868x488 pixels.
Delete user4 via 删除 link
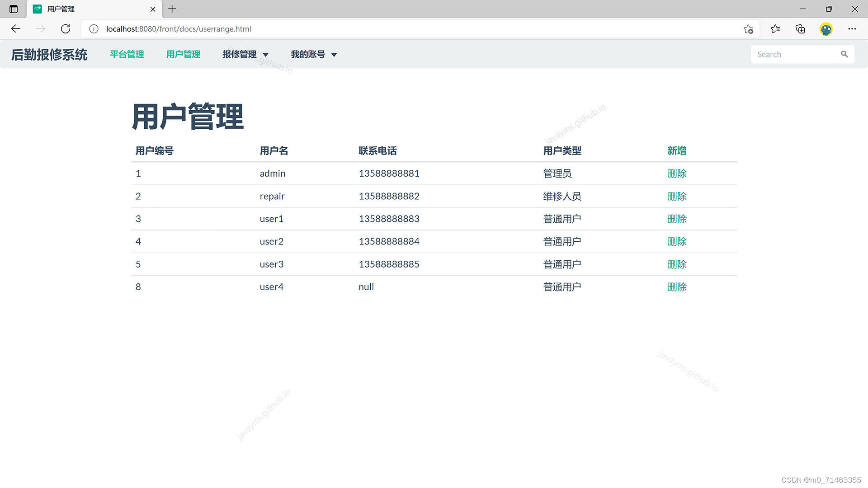tap(677, 287)
